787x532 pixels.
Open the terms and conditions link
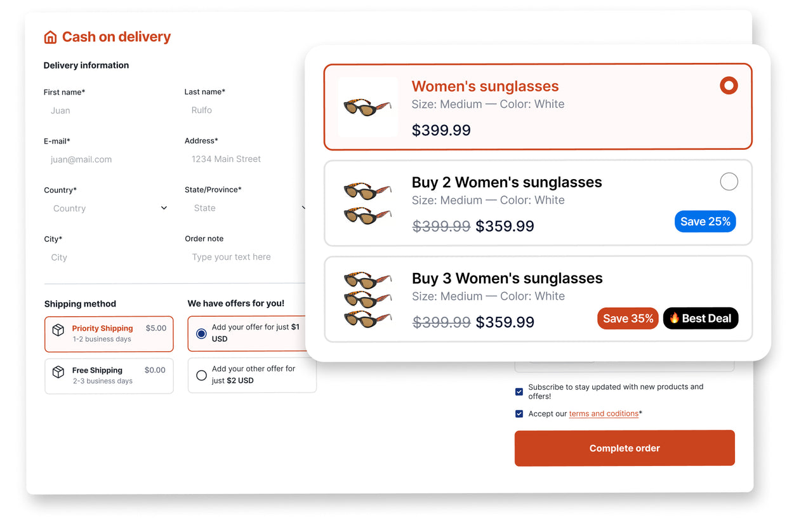coord(603,414)
